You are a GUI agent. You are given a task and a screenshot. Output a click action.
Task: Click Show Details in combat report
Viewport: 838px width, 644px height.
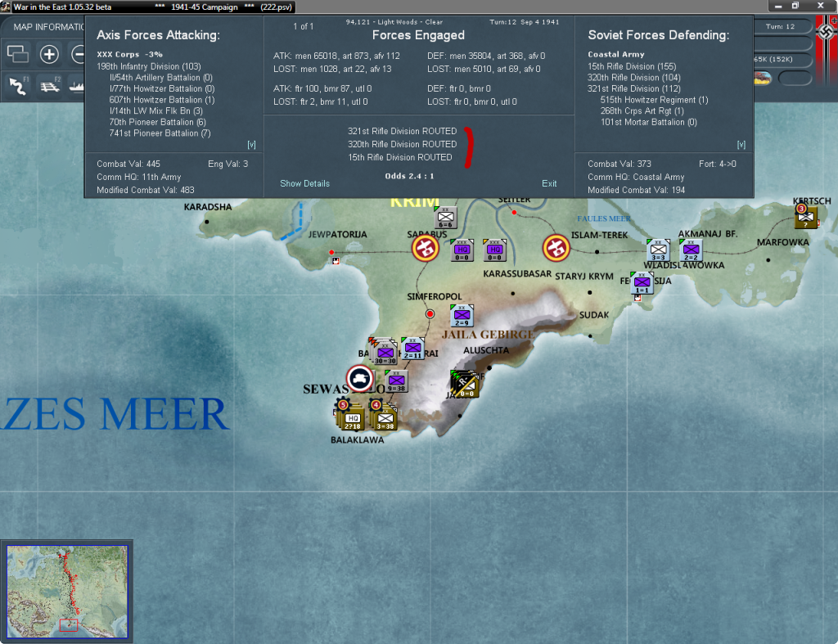point(304,183)
